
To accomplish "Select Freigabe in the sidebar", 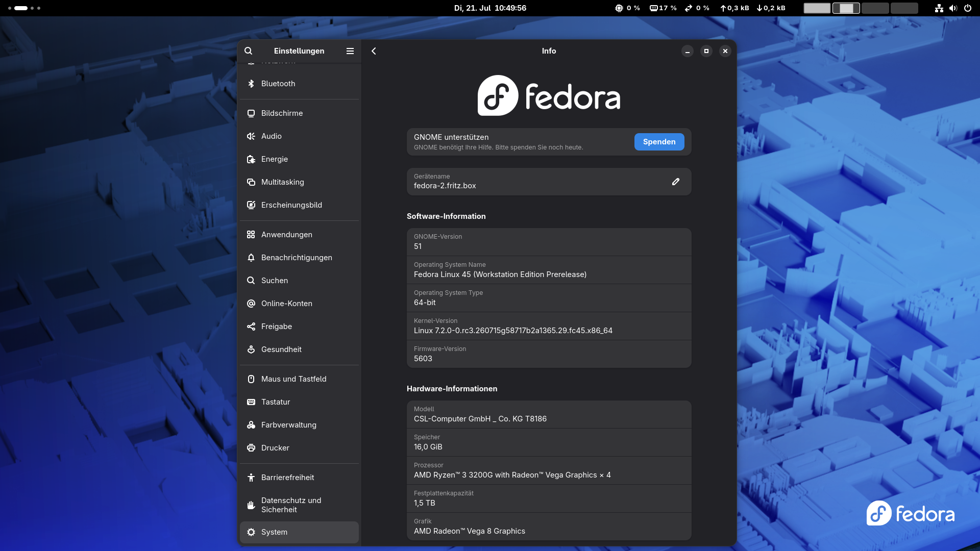I will tap(299, 327).
